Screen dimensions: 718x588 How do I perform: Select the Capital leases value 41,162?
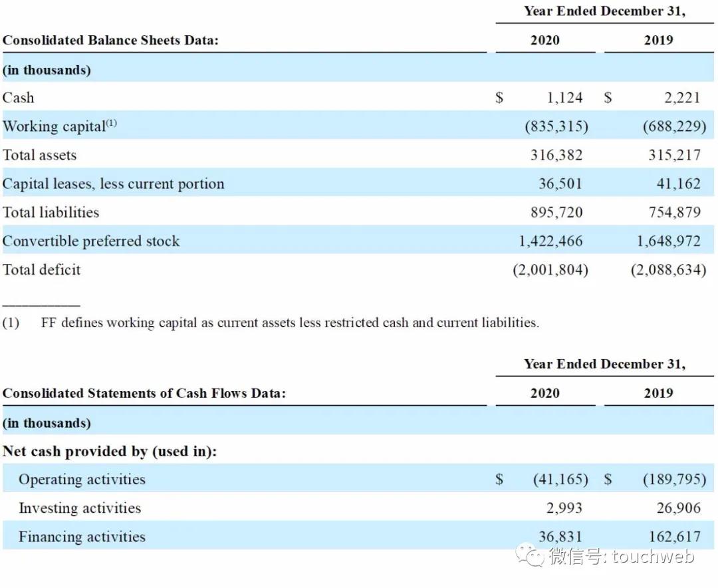(679, 184)
